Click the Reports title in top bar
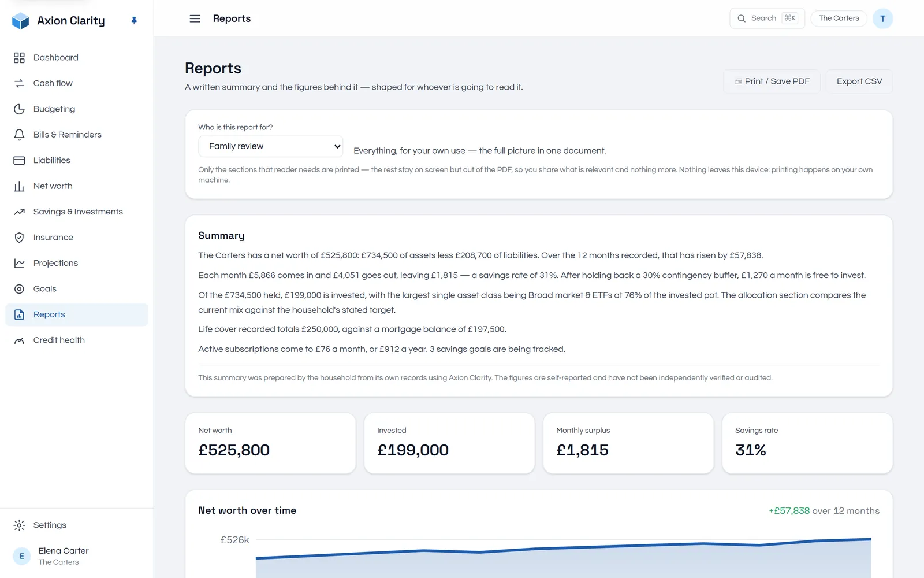This screenshot has height=578, width=924. pos(232,18)
